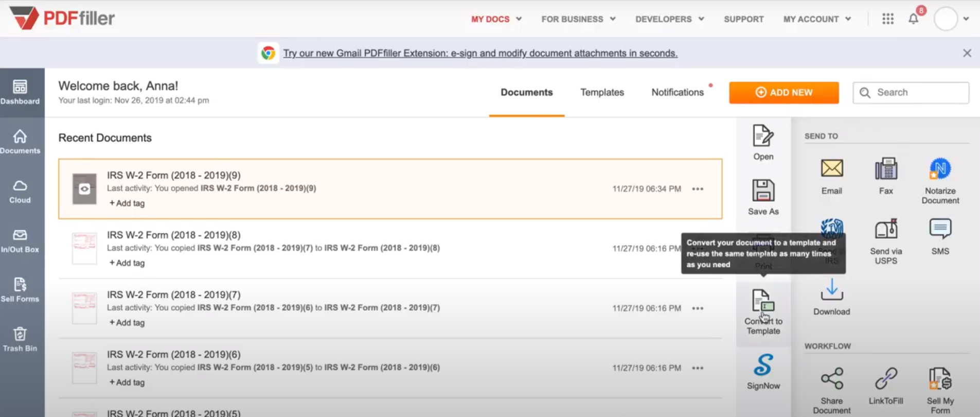Send the document by SMS

[x=940, y=237]
